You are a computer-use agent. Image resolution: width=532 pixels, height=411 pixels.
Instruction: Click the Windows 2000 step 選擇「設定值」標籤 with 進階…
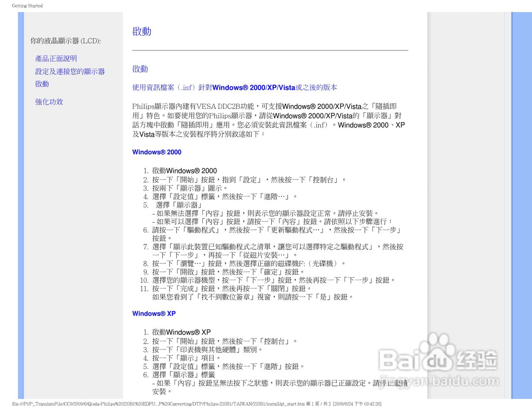point(225,197)
